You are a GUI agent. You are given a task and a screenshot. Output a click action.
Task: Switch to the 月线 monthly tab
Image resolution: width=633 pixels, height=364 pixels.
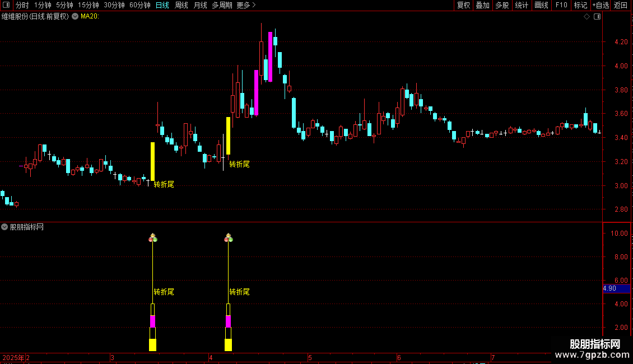click(200, 5)
